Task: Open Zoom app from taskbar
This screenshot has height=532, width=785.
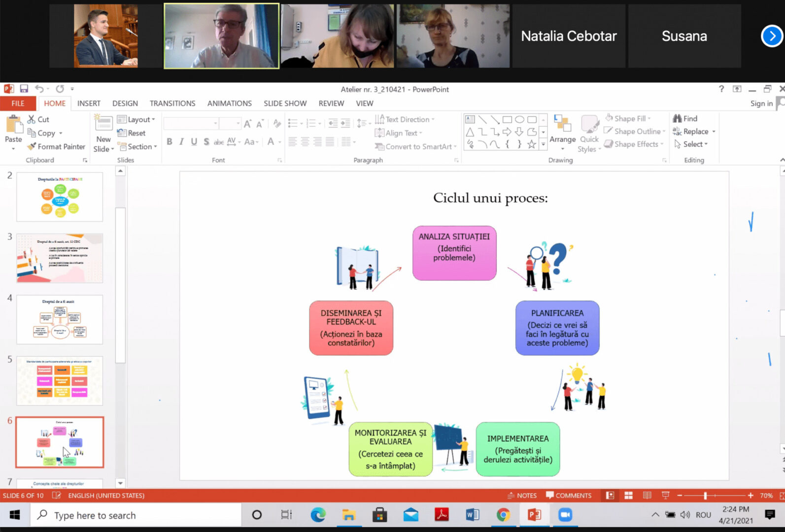Action: [565, 515]
